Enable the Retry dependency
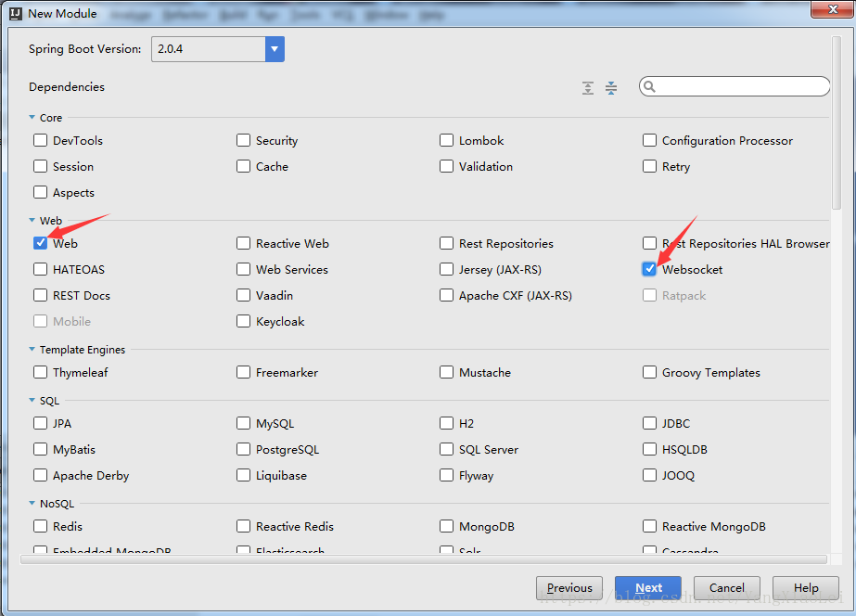This screenshot has width=856, height=616. (649, 166)
